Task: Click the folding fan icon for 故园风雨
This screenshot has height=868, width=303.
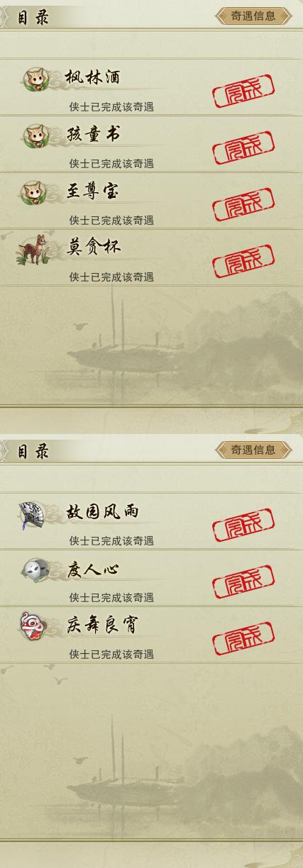Action: point(33,515)
